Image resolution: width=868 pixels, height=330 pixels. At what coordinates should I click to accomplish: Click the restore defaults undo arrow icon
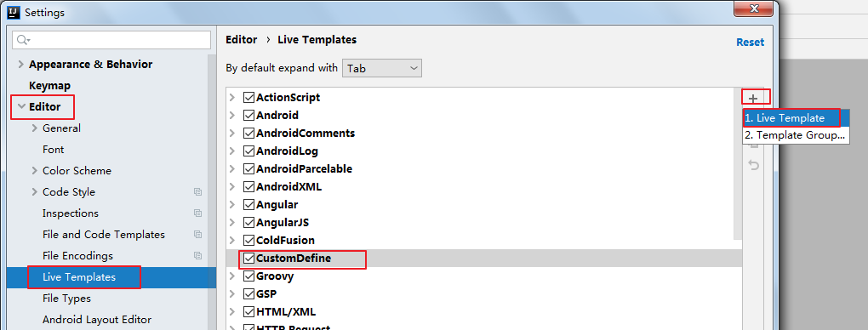(753, 165)
